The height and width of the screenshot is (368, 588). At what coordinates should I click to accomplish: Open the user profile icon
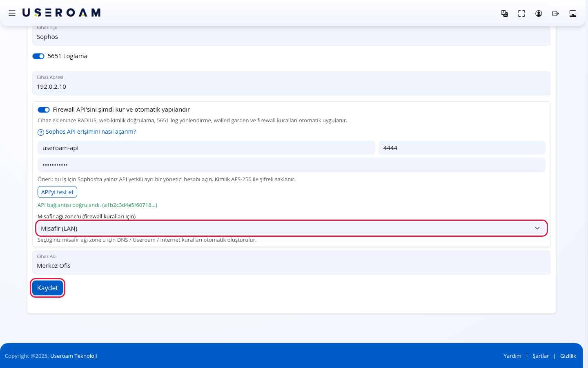(539, 13)
